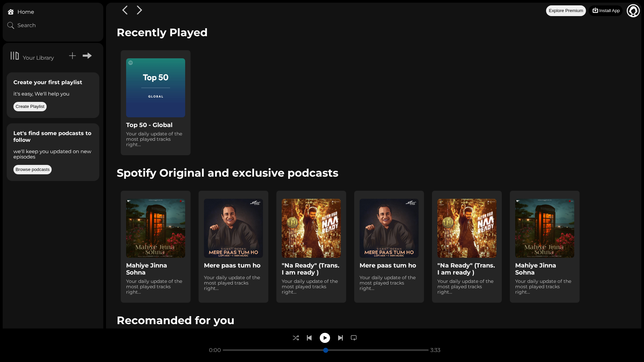Open the Home label in the sidebar

pos(26,12)
